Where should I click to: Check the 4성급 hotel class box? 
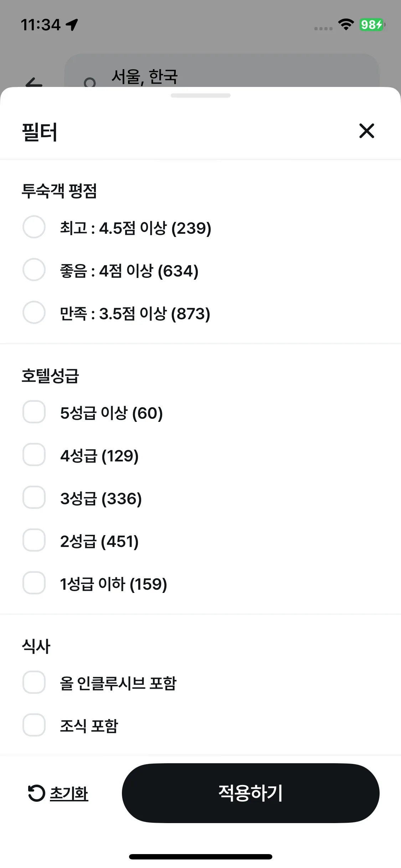[x=34, y=455]
